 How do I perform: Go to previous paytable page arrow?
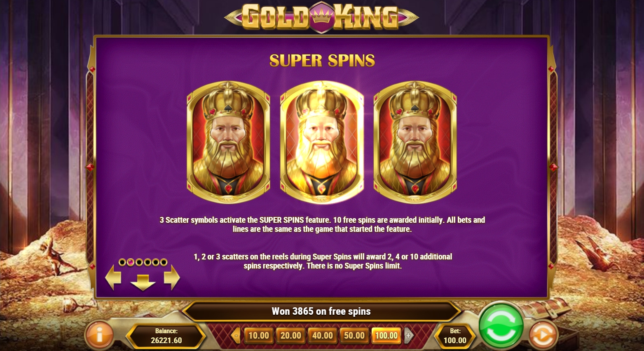coord(113,277)
